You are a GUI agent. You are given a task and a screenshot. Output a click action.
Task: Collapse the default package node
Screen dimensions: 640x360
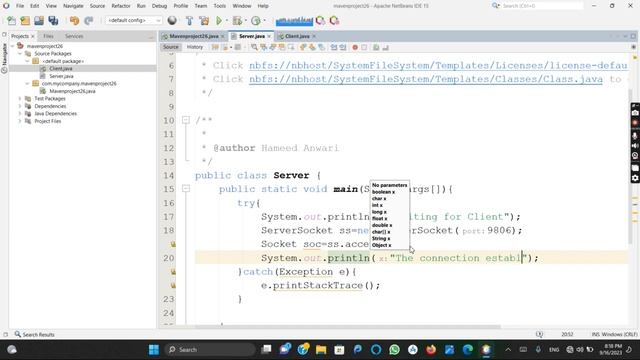(x=27, y=61)
